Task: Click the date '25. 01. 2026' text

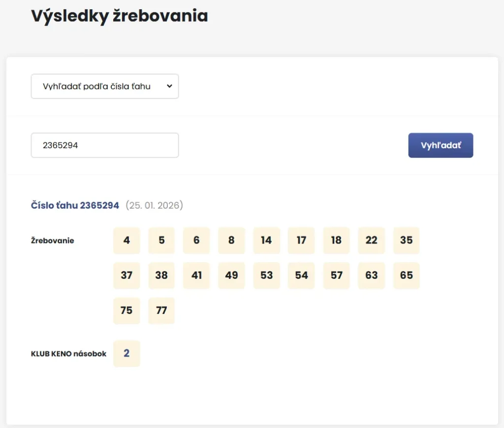Action: [155, 206]
